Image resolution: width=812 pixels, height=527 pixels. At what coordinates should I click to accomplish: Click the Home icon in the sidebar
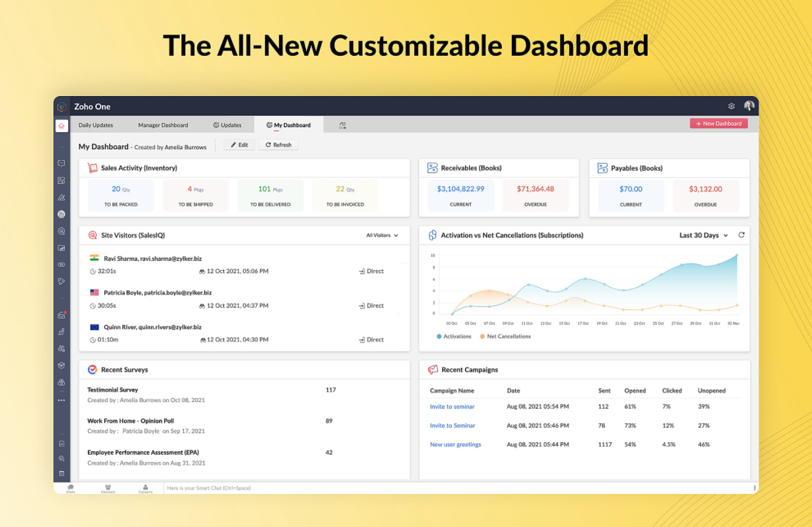[x=62, y=126]
